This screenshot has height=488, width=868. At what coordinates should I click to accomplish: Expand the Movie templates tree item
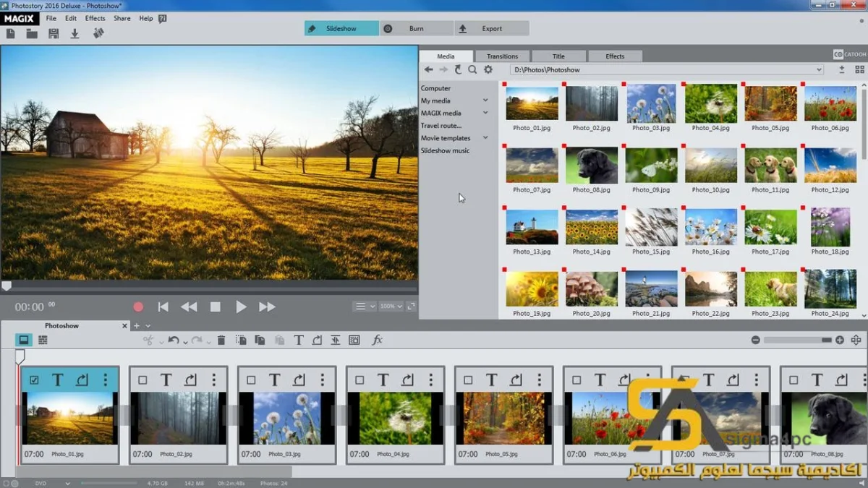(485, 137)
